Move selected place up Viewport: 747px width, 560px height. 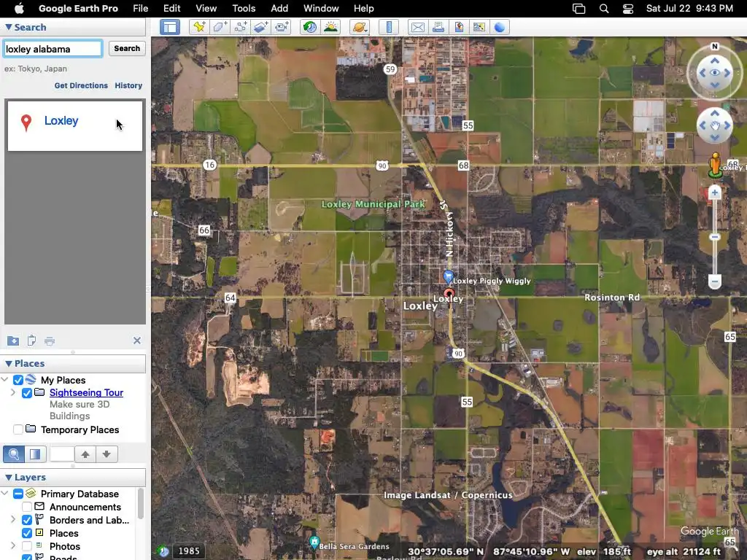pyautogui.click(x=85, y=454)
